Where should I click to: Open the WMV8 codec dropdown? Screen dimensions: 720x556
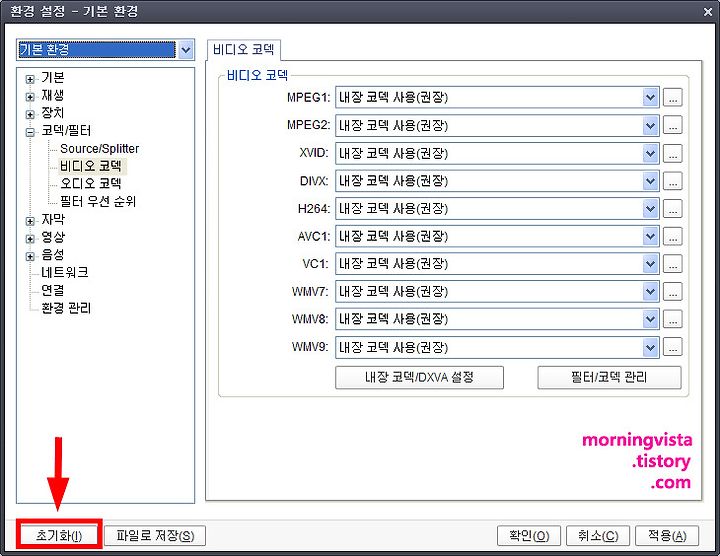(497, 319)
